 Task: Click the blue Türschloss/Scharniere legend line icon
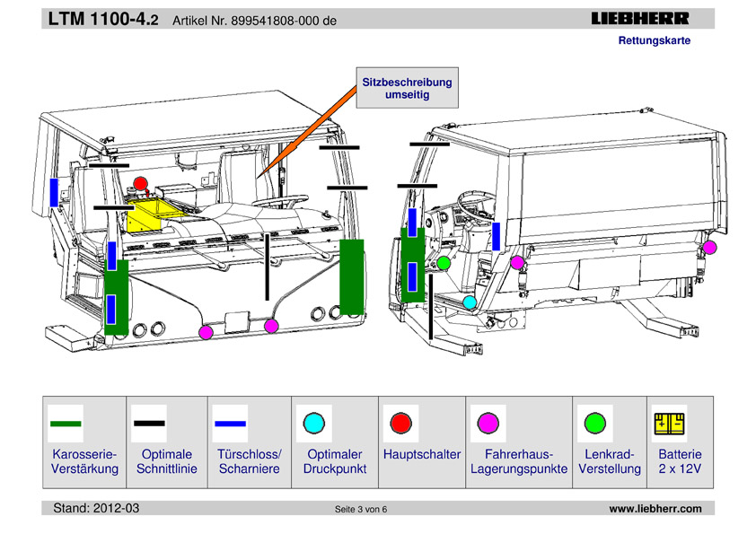[230, 424]
